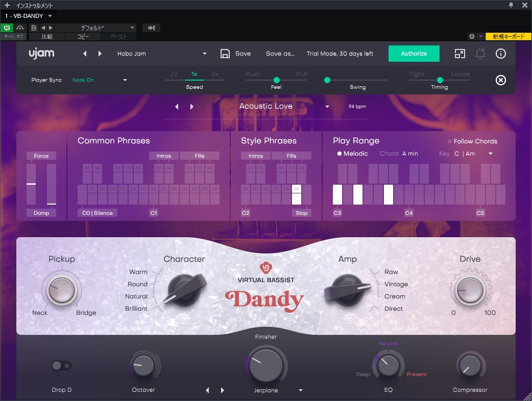Open the Acoustic Love style dropdown

tap(327, 107)
